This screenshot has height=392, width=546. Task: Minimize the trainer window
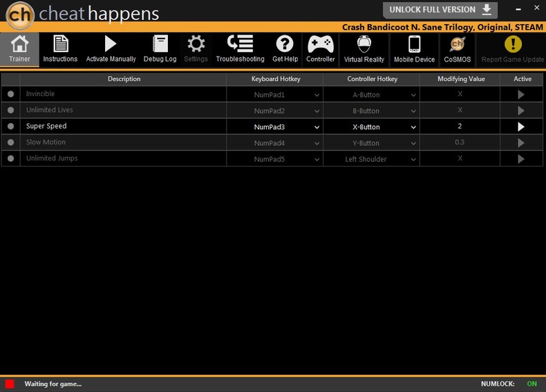point(518,9)
